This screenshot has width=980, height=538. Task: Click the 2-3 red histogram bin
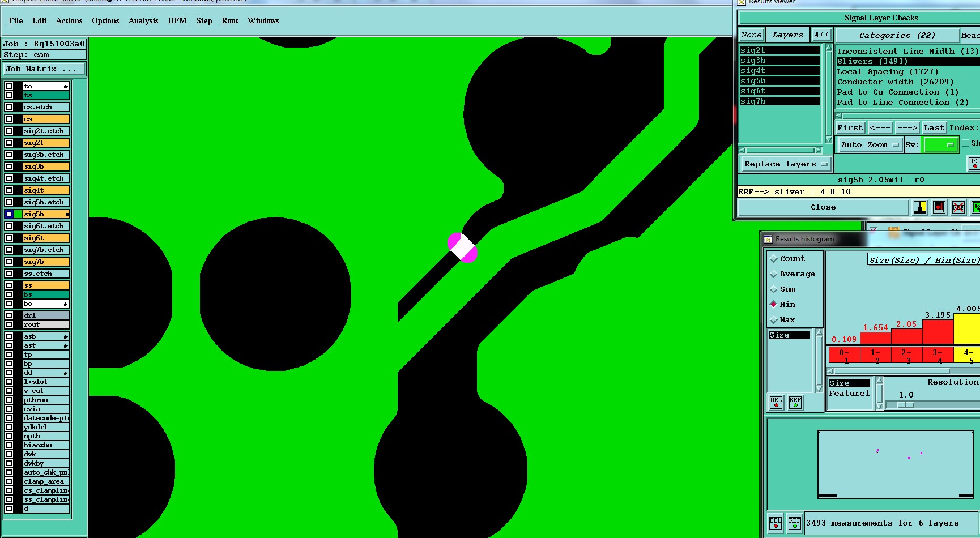tap(906, 355)
